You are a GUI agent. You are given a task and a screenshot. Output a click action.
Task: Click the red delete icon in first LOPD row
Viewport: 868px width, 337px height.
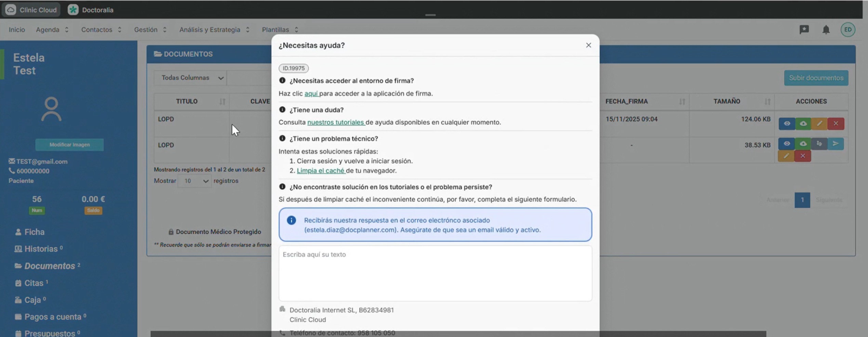(836, 124)
